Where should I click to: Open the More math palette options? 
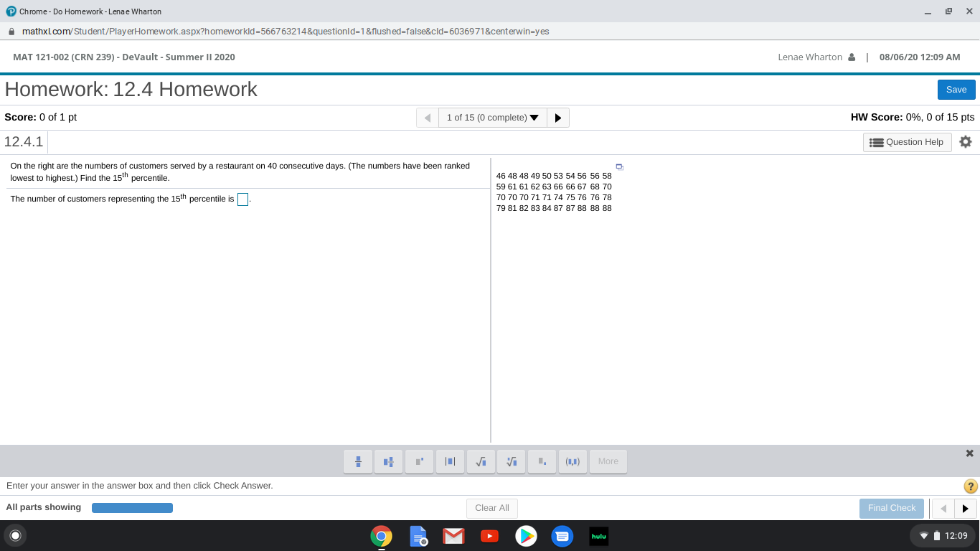click(608, 461)
